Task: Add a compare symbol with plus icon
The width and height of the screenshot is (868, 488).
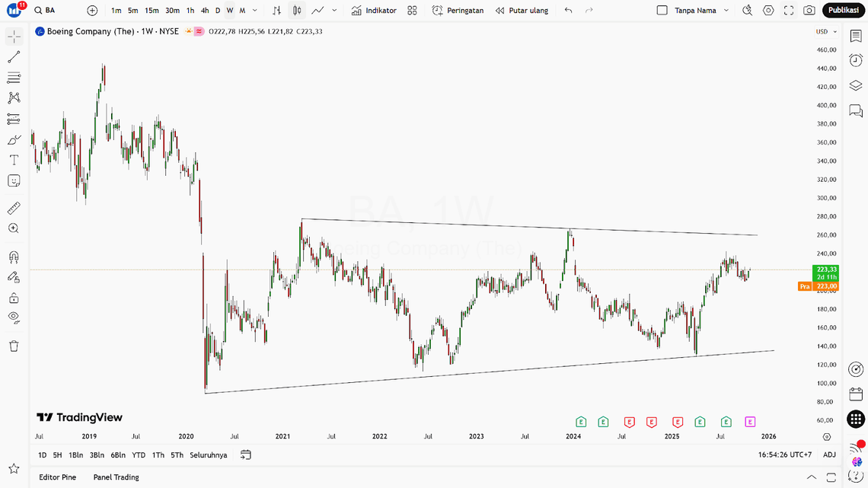Action: [x=92, y=11]
